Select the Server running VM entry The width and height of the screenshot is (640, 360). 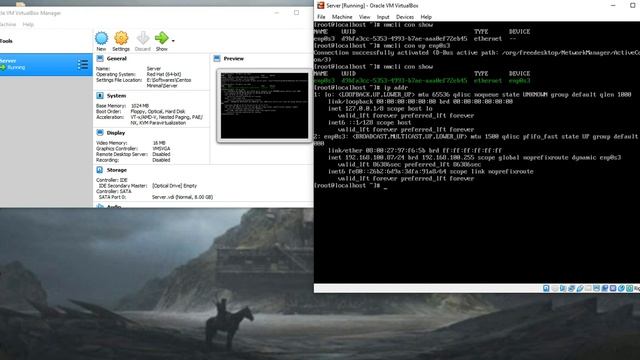point(46,64)
